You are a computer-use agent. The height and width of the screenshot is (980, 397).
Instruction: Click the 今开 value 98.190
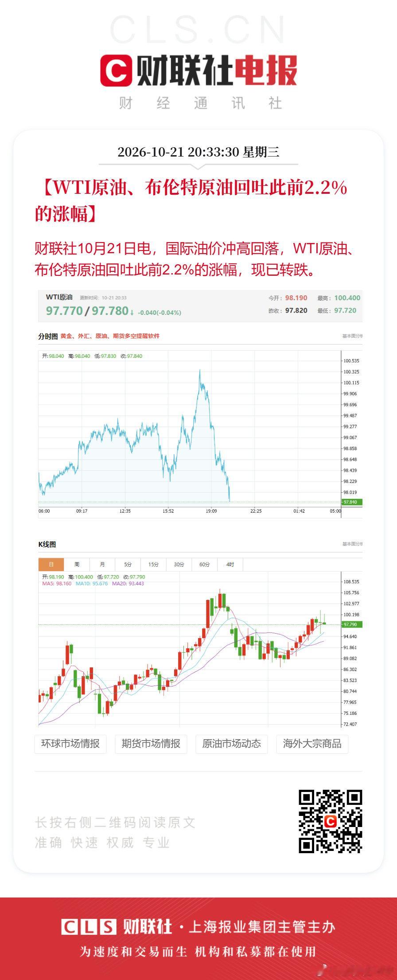coord(296,298)
